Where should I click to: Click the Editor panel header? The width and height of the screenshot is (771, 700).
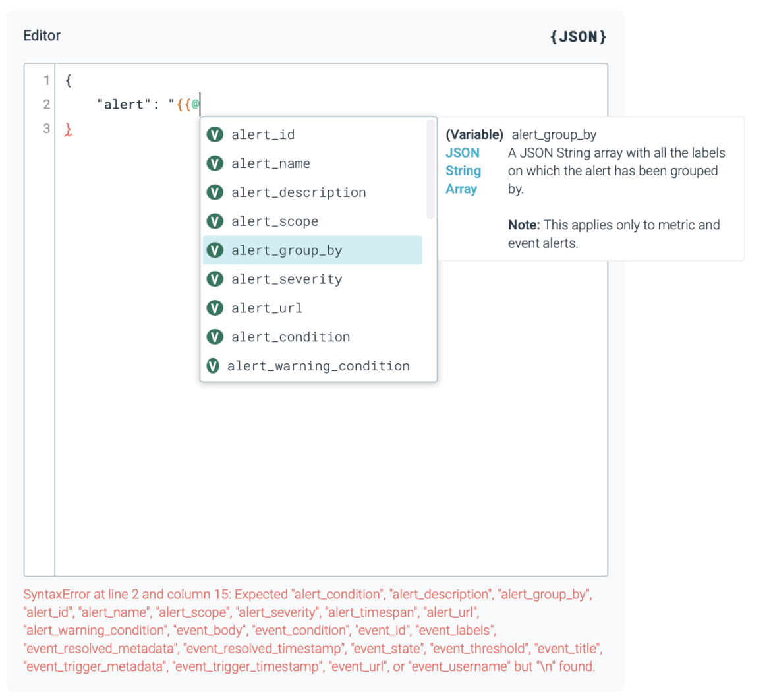(42, 36)
